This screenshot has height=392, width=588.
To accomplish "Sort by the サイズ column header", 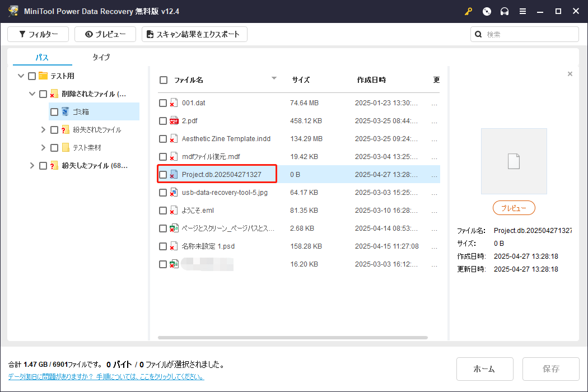I will click(x=301, y=80).
